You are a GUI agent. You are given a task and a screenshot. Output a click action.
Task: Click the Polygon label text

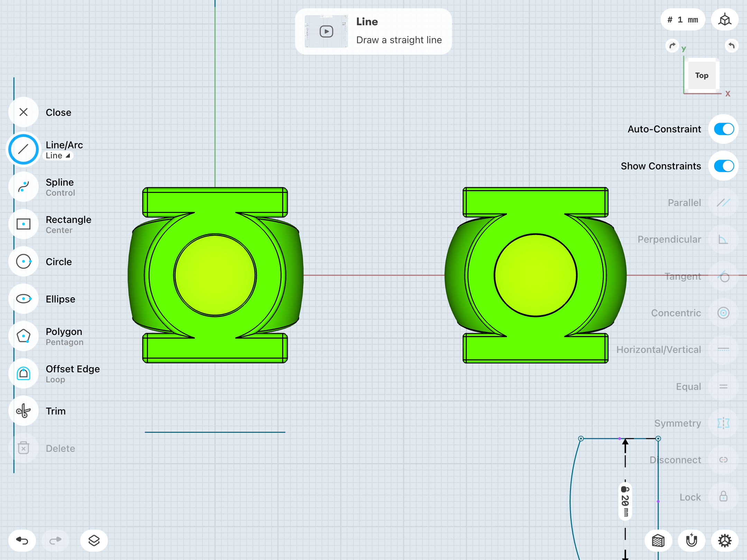[64, 332]
